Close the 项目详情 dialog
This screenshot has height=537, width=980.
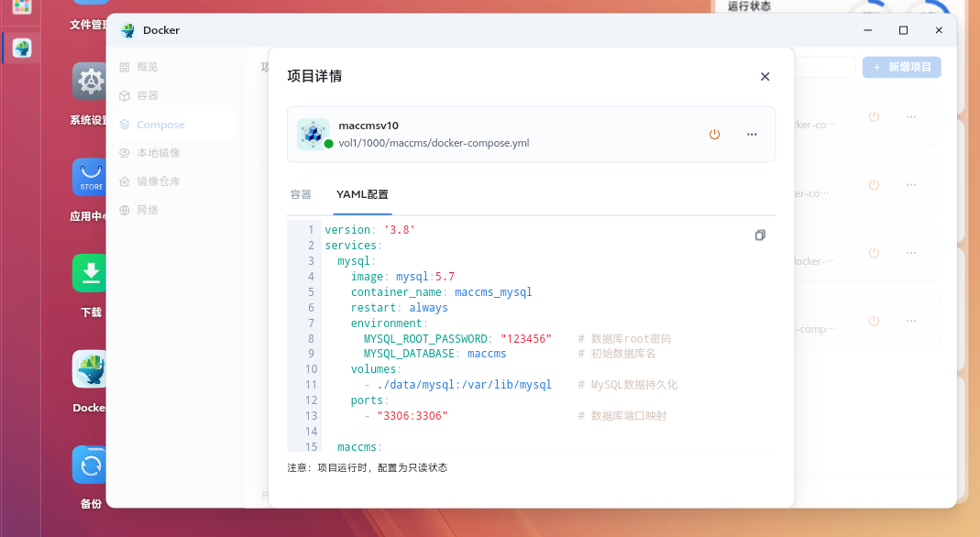(765, 76)
